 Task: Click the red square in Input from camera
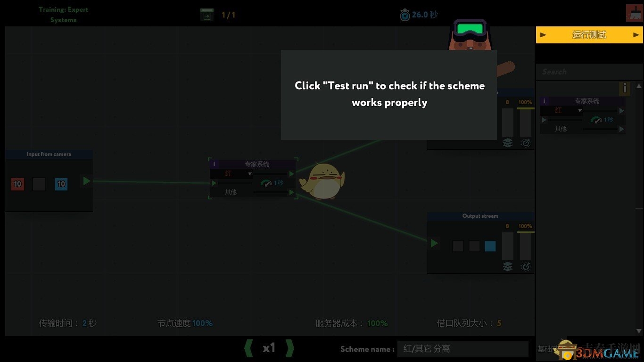coord(18,184)
